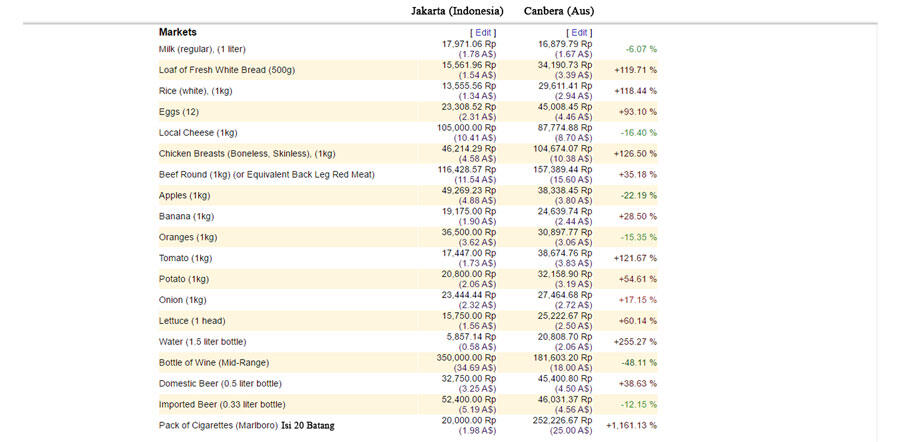Select the +38.63 % for Domestic Beer
This screenshot has height=442, width=900.
(638, 383)
